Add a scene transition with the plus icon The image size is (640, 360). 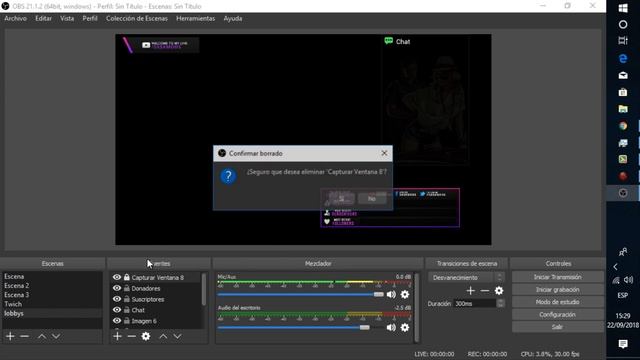pos(471,291)
